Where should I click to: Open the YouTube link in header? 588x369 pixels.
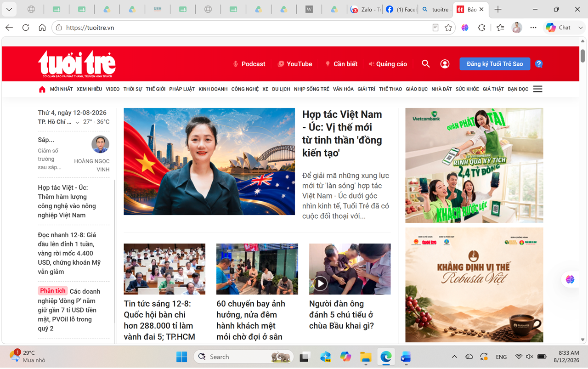tap(295, 64)
